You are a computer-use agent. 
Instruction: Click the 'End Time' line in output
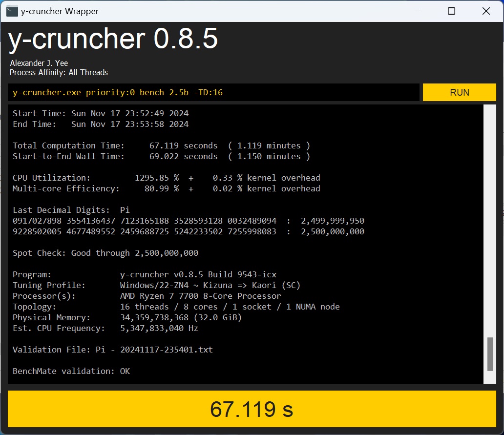click(x=101, y=124)
